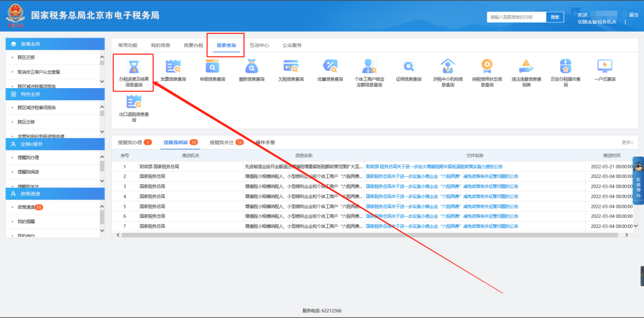Click the 特色业务 header icon

click(x=14, y=94)
